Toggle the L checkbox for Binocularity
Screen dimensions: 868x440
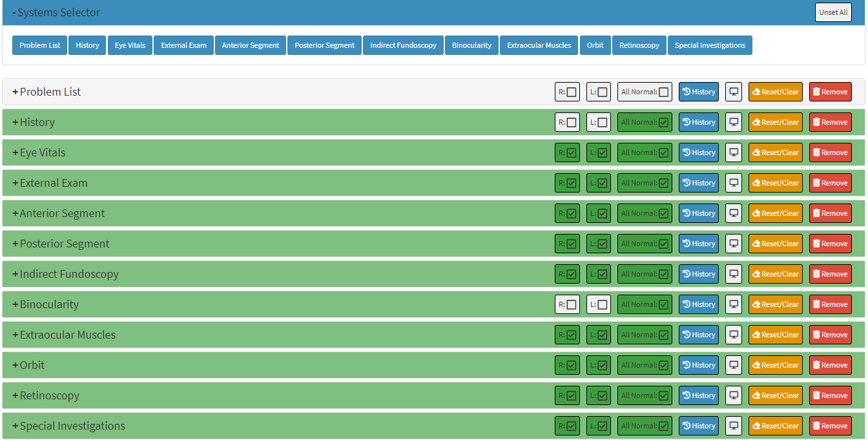point(602,304)
